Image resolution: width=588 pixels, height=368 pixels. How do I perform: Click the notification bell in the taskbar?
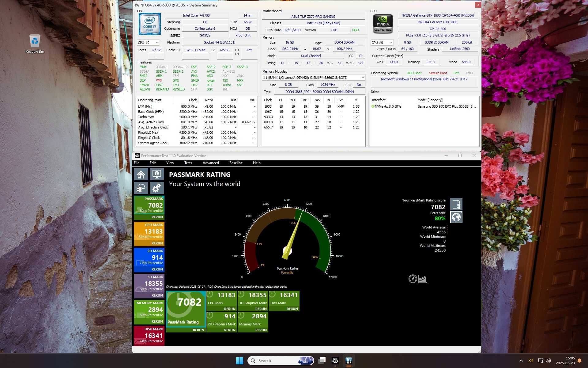[x=579, y=361]
